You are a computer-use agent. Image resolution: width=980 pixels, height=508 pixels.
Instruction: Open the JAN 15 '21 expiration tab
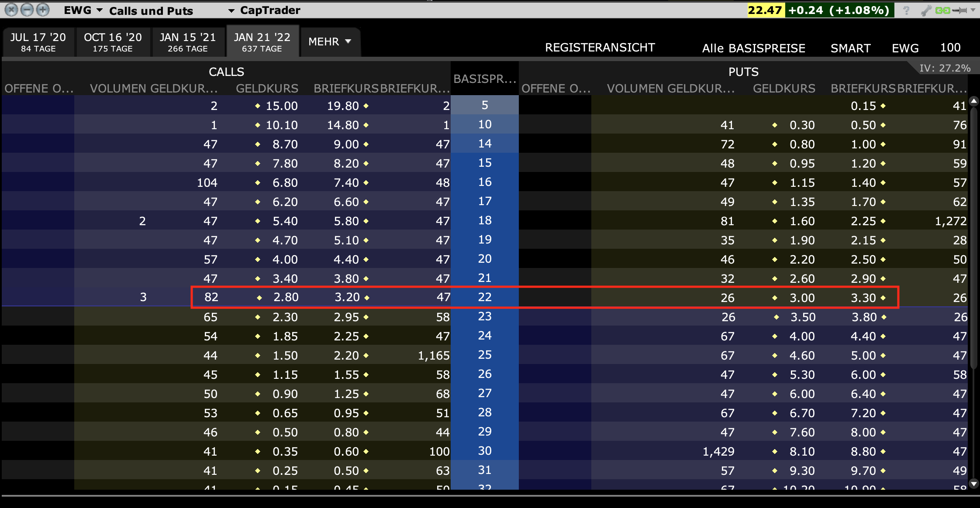click(188, 42)
